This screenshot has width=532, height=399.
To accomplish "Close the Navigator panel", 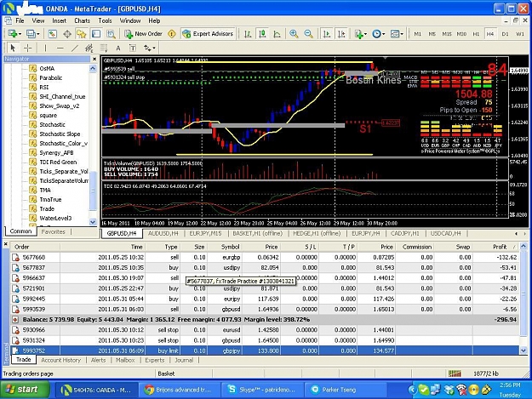I will [x=94, y=59].
